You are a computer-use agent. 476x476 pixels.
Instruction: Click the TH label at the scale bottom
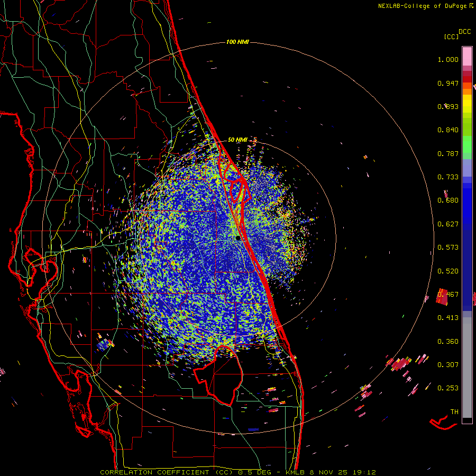(x=454, y=412)
